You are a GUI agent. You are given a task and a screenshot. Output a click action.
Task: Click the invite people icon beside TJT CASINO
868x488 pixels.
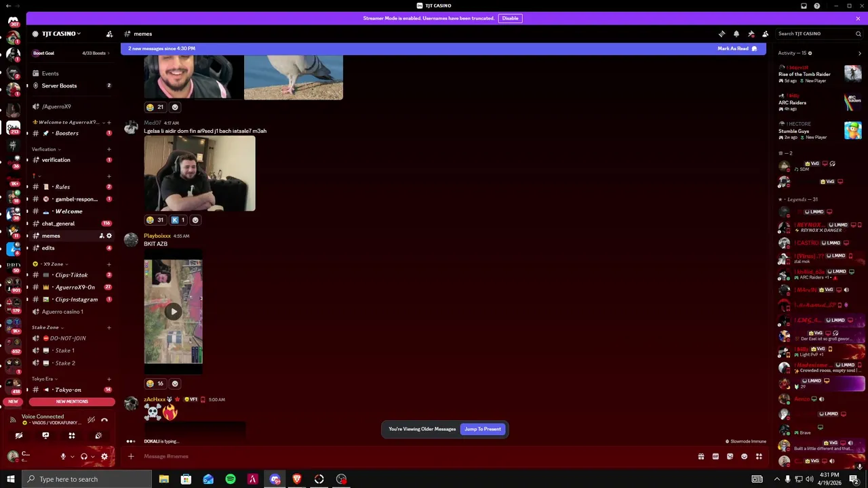click(x=109, y=34)
